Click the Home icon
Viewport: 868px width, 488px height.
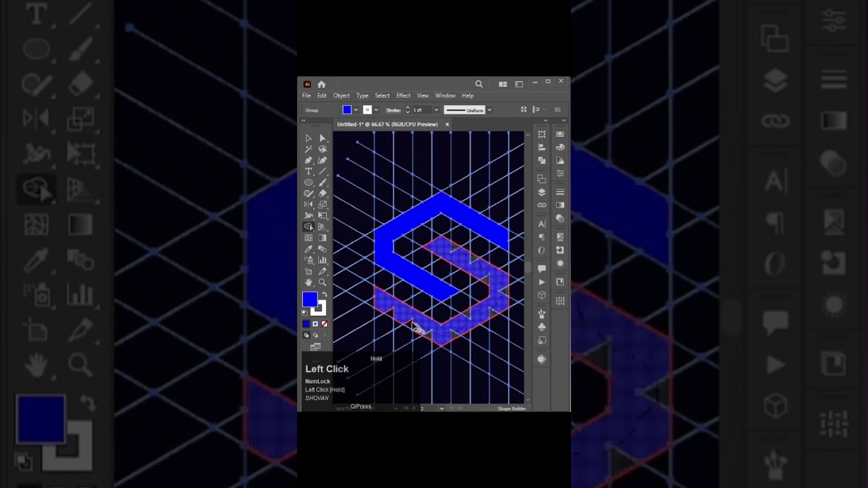pos(321,84)
